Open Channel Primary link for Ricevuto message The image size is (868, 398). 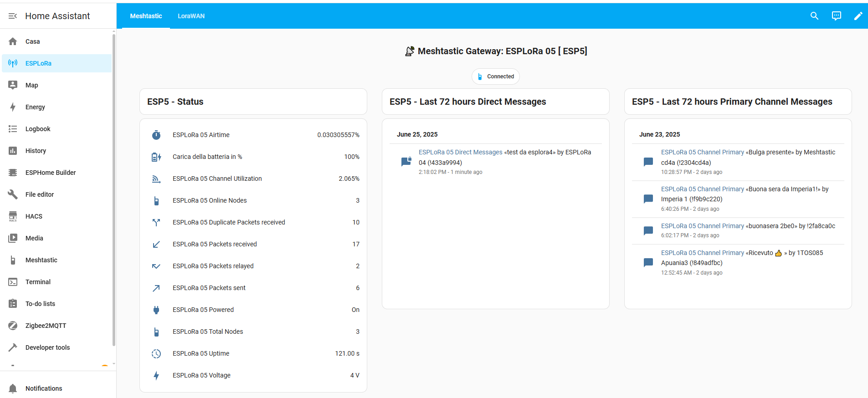[x=702, y=253]
